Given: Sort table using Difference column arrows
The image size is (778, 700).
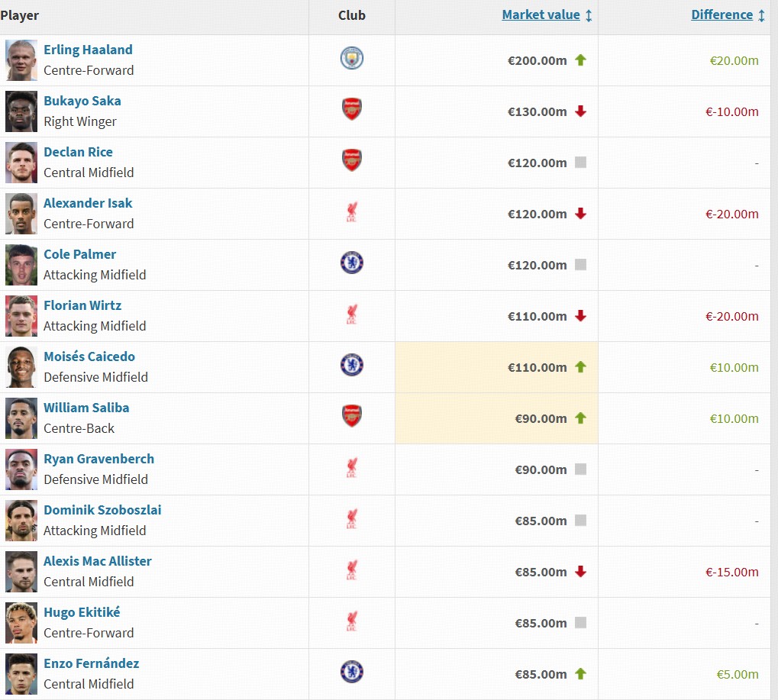Looking at the screenshot, I should coord(761,15).
